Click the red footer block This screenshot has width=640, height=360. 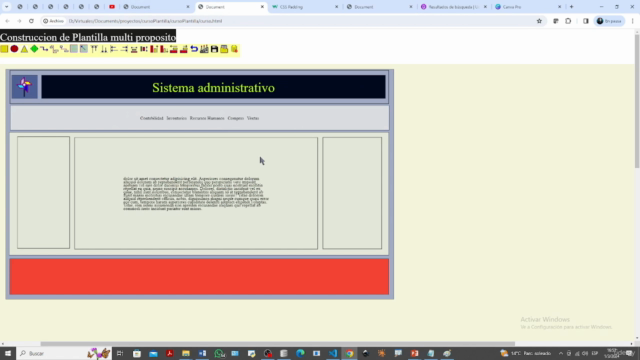(199, 276)
